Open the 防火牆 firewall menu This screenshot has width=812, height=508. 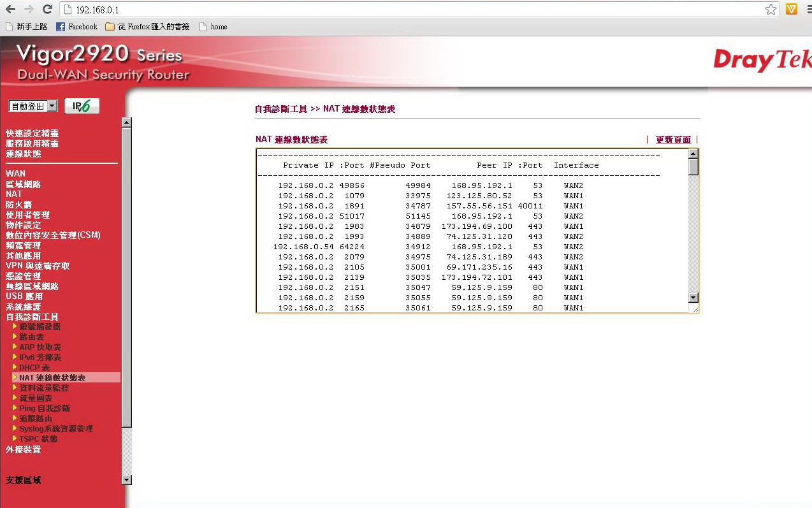pos(18,205)
